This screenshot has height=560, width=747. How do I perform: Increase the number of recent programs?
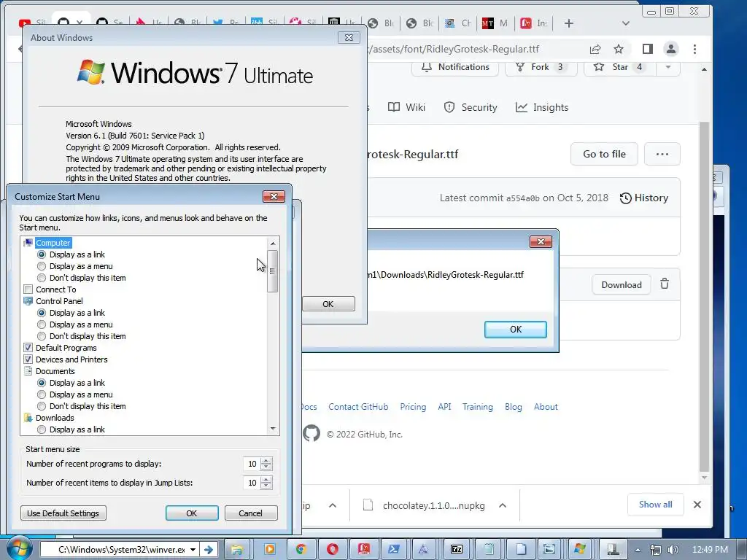[266, 461]
